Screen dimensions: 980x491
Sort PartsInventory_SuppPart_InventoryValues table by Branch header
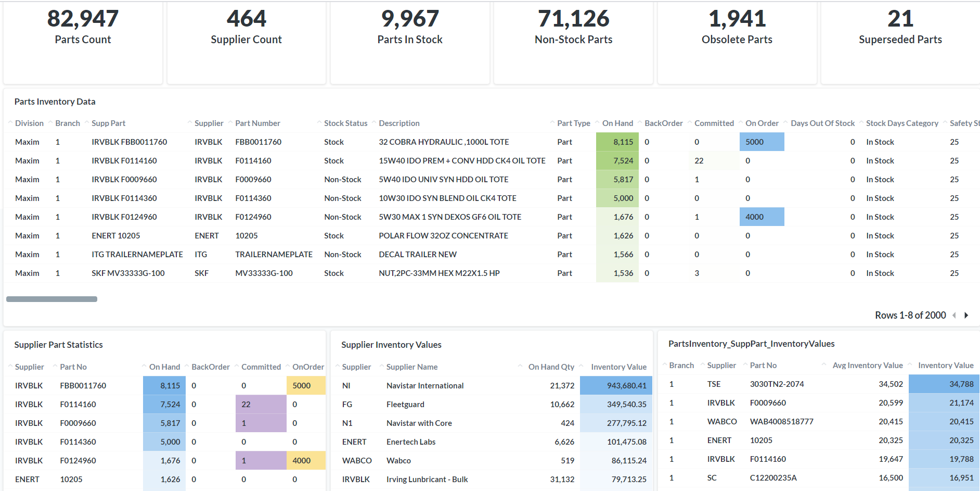[x=681, y=366]
